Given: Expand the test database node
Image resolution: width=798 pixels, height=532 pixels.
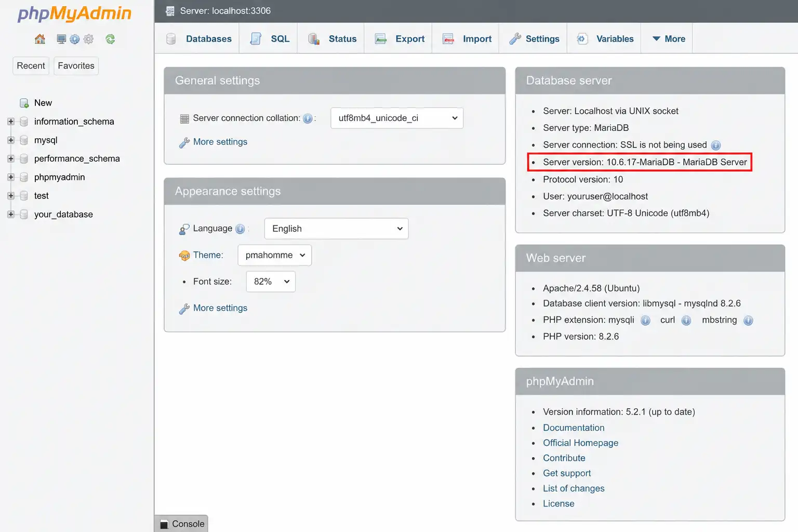Looking at the screenshot, I should [10, 196].
